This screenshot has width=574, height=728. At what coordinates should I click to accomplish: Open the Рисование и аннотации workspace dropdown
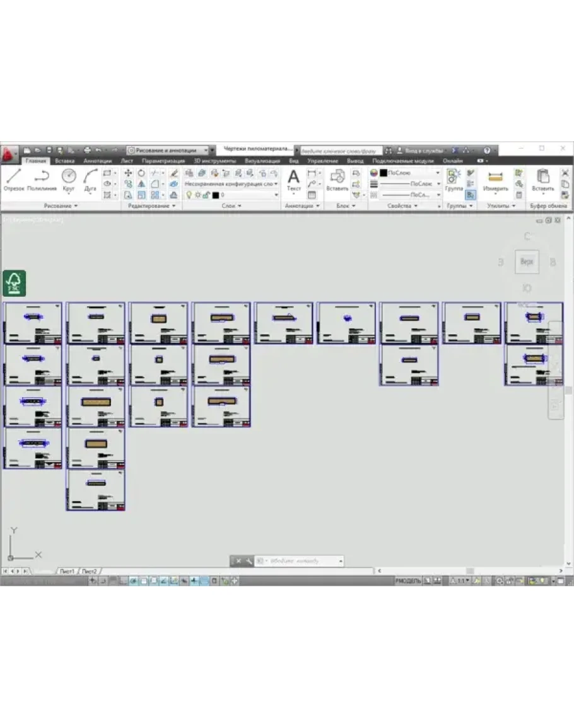pyautogui.click(x=168, y=151)
